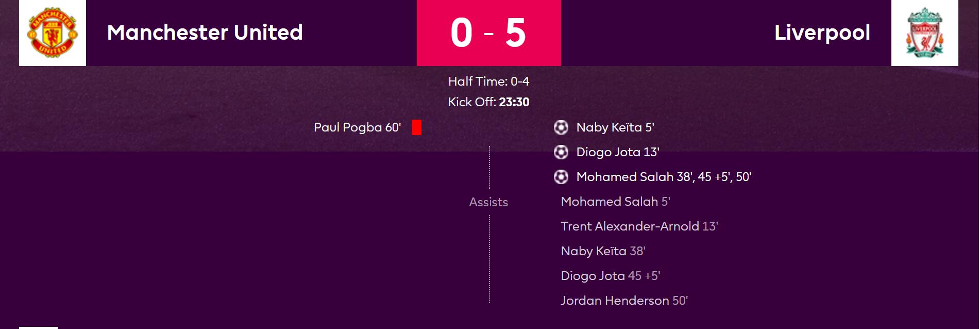The width and height of the screenshot is (980, 329).
Task: Open the Liverpool team name link
Action: (822, 32)
